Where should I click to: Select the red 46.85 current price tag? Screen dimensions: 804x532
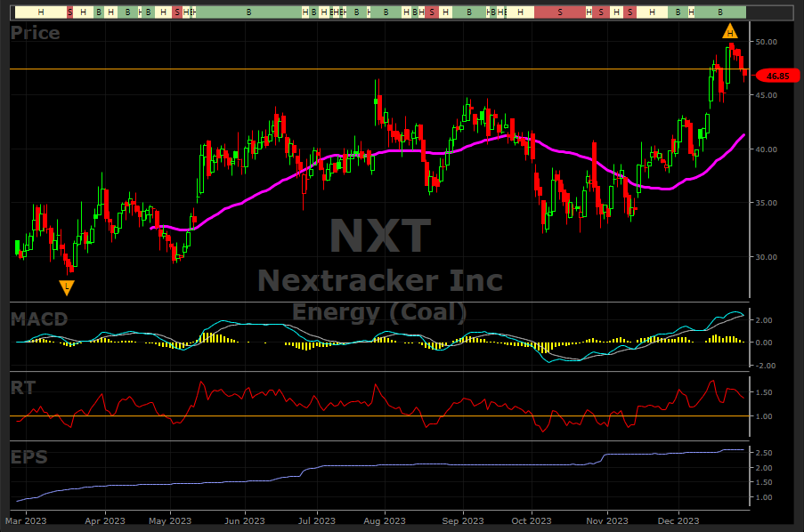click(x=772, y=77)
